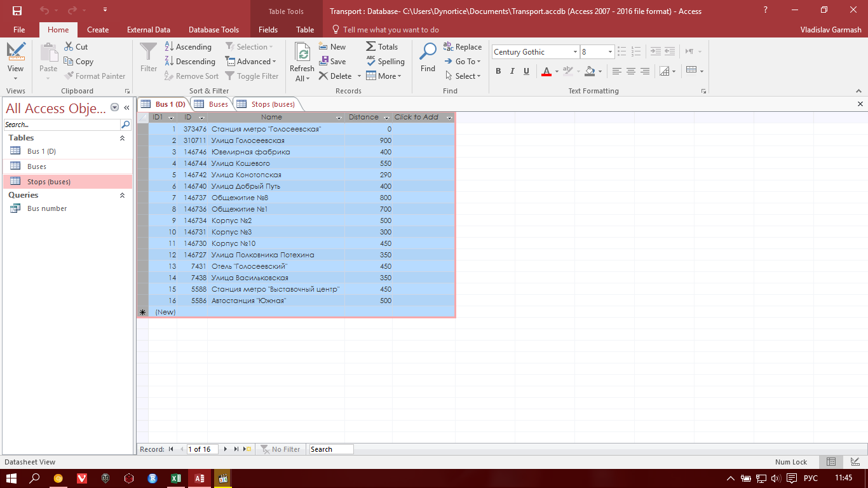Click Click to Add column header
868x488 pixels.
tap(423, 118)
